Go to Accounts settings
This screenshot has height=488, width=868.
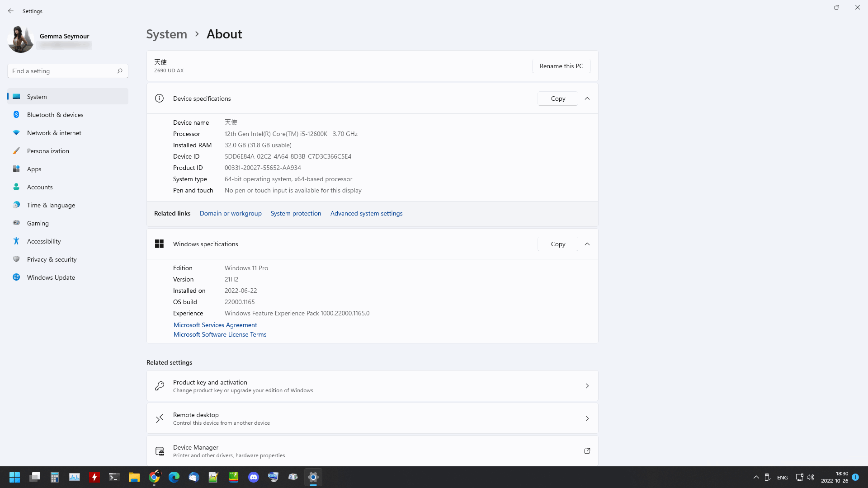click(x=68, y=187)
